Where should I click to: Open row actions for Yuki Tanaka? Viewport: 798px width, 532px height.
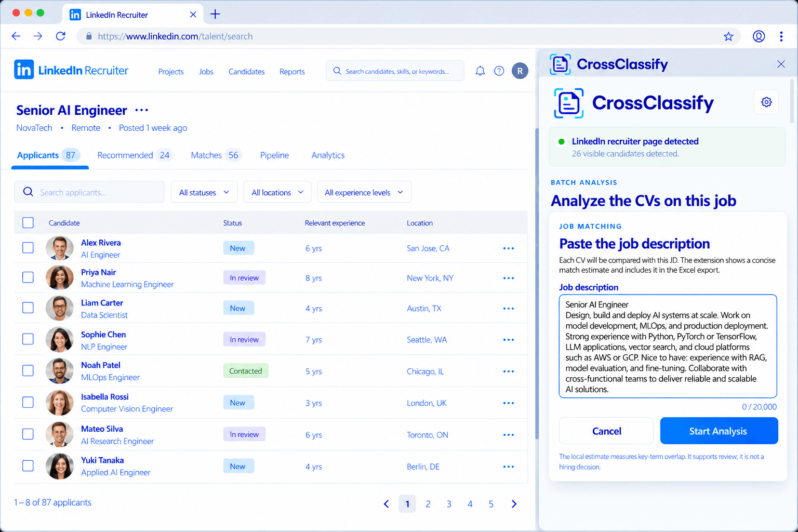(x=509, y=467)
